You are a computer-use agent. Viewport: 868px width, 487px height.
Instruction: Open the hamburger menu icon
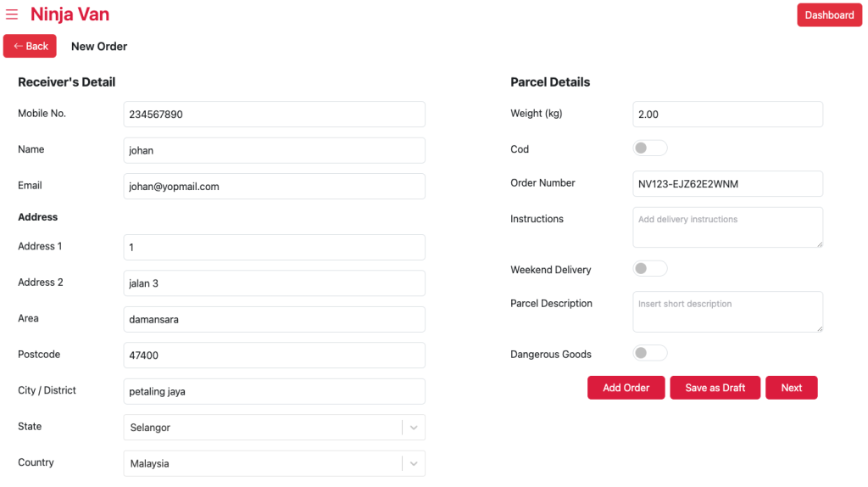tap(12, 14)
